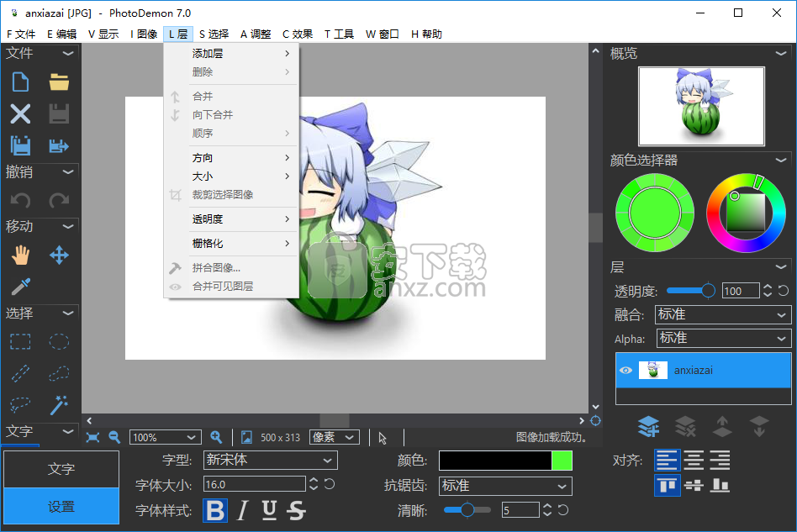Screen dimensions: 797x532
Task: Collapse the 概览 overview panel
Action: [x=781, y=53]
